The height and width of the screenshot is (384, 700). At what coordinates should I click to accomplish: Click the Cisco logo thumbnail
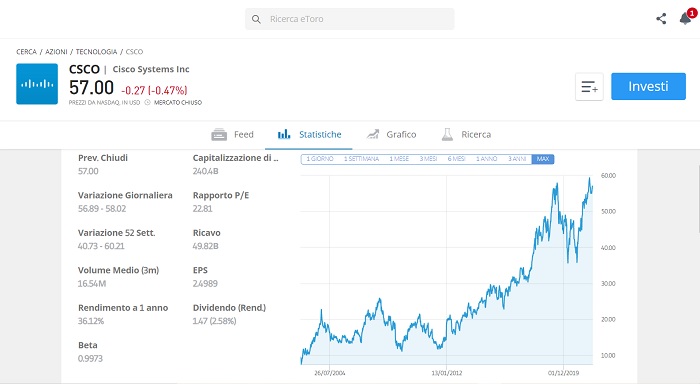click(37, 84)
